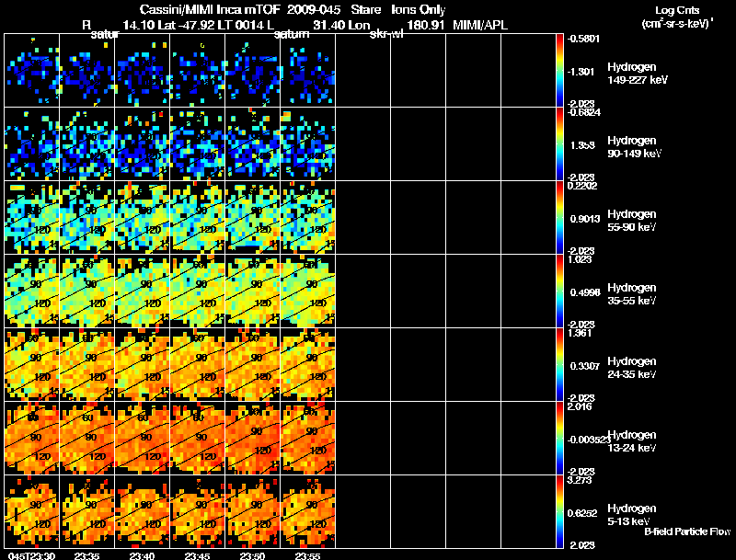Click the '-0.5801' color scale maximum value
The image size is (736, 560).
click(x=583, y=39)
